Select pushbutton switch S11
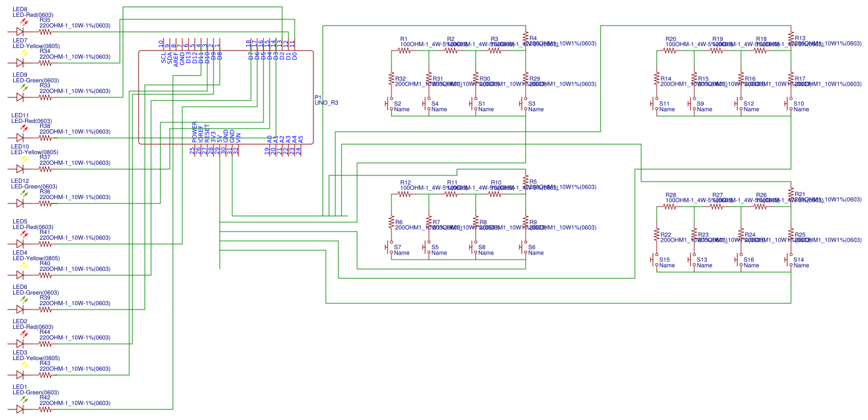 pos(655,103)
